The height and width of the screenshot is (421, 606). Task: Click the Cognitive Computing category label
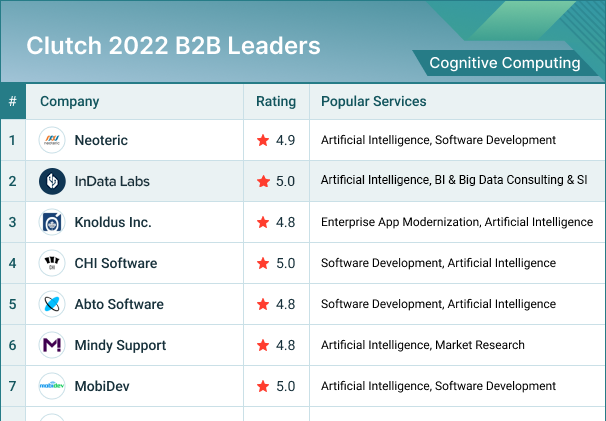tap(505, 63)
